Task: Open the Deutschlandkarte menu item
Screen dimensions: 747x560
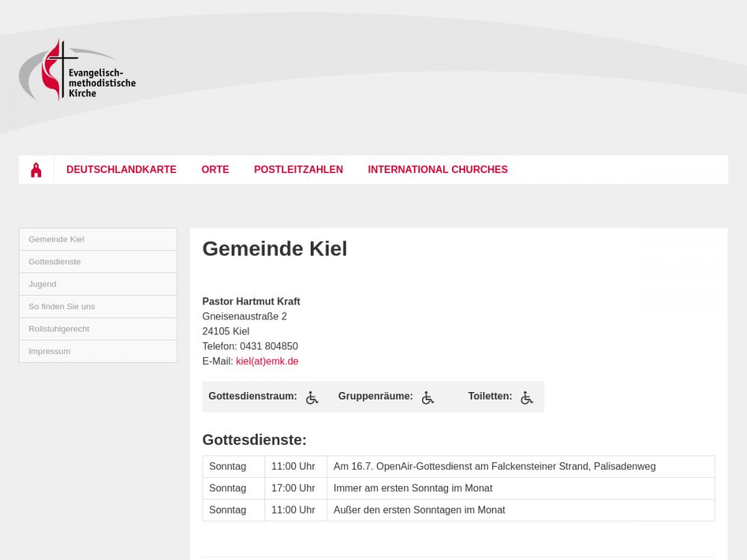Action: click(x=121, y=169)
